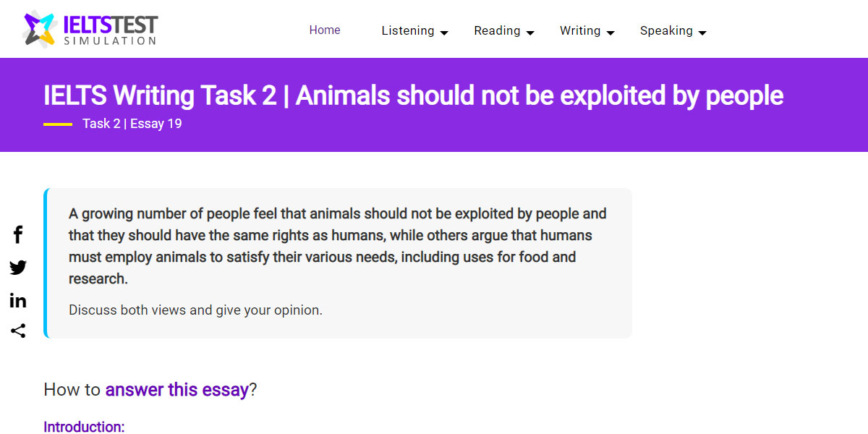Click the essay question paragraph text
The width and height of the screenshot is (868, 434).
click(337, 246)
